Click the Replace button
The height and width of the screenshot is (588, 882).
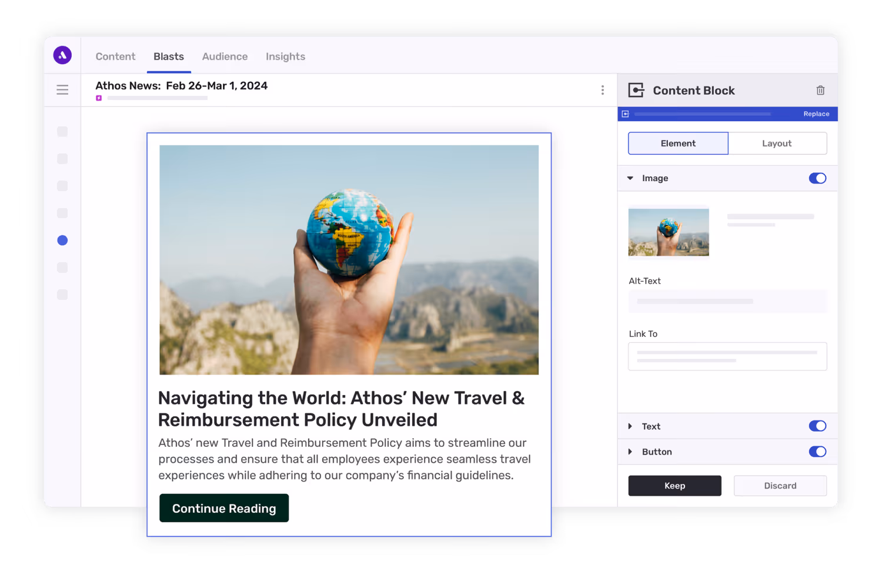(816, 114)
